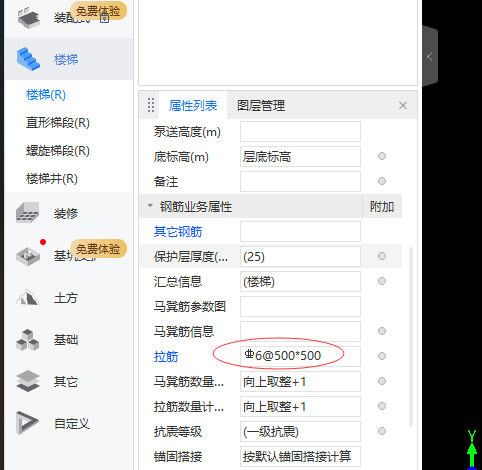
Task: Select 楼梯(R) component type
Action: coord(46,95)
